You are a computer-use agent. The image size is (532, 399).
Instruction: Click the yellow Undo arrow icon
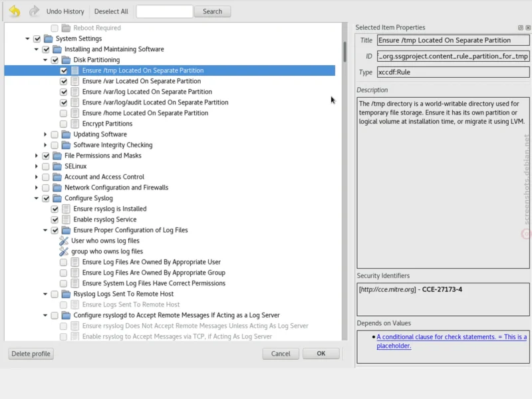tap(15, 11)
